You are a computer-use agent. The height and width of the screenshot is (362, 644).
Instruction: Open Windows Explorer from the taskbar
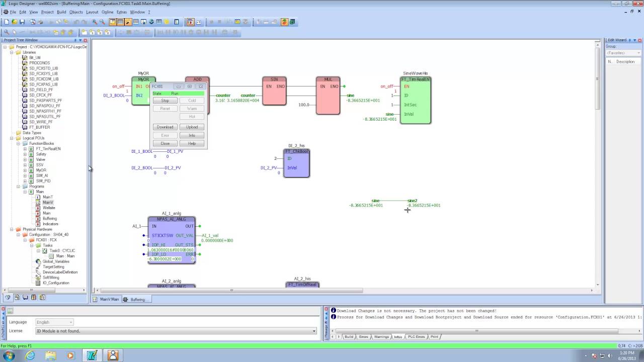50,355
